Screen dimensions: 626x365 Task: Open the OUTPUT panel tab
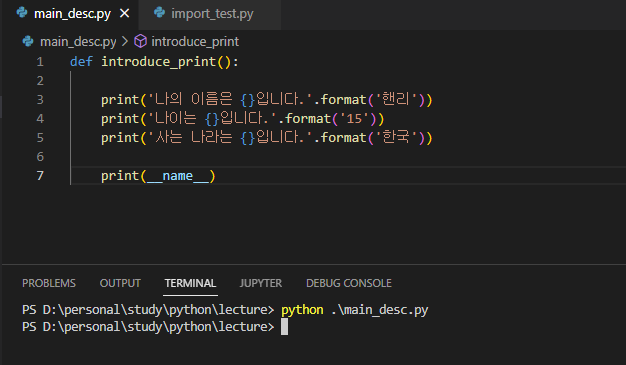120,283
